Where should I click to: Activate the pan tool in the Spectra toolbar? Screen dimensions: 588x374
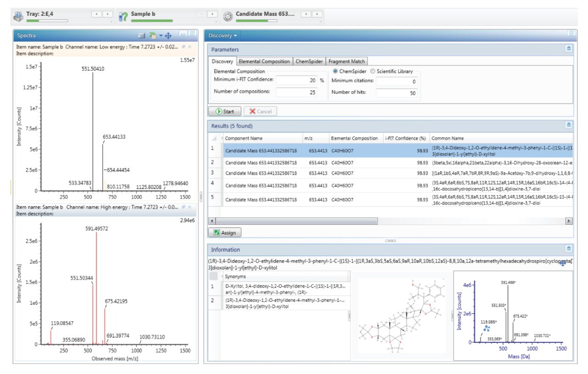coord(169,36)
